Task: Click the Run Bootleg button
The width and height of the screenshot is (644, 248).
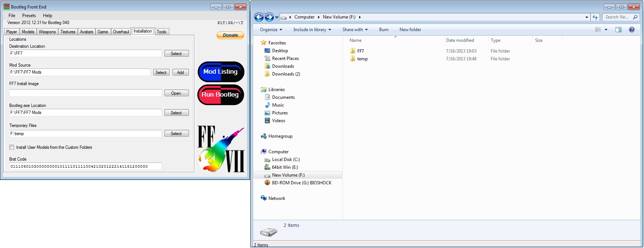Action: pyautogui.click(x=221, y=95)
